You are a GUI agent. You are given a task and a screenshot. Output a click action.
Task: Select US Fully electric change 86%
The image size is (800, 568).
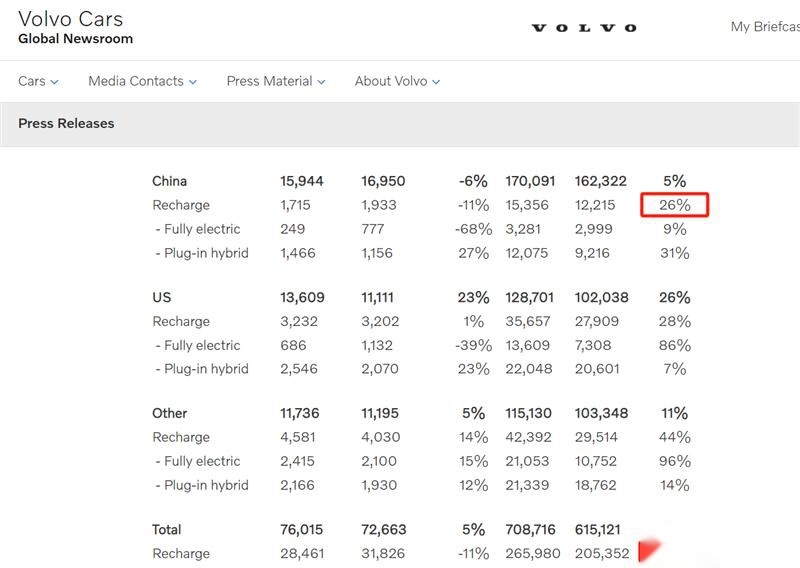coord(674,345)
